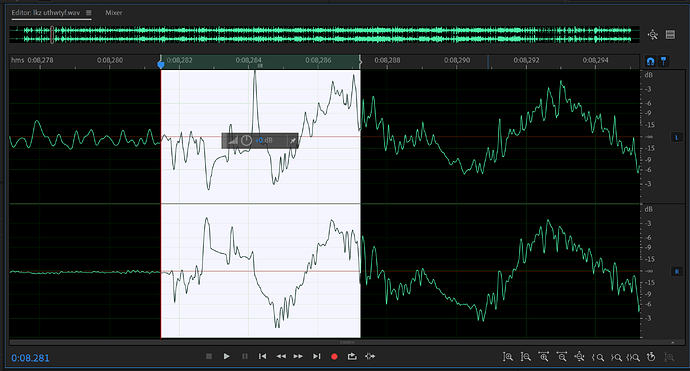The image size is (690, 371).
Task: Click the current time display 0:08.281
Action: point(30,358)
